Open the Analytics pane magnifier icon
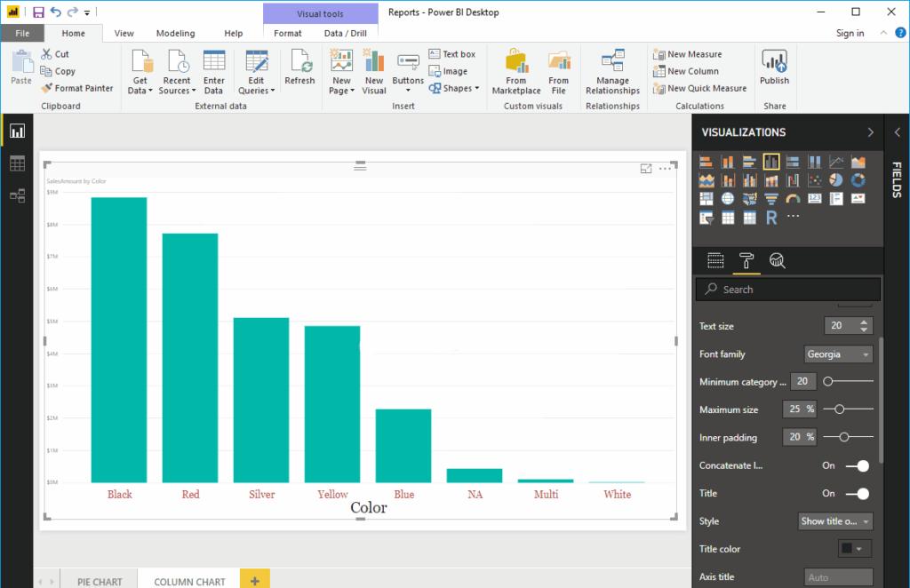Screen dimensions: 910x588 tap(777, 261)
